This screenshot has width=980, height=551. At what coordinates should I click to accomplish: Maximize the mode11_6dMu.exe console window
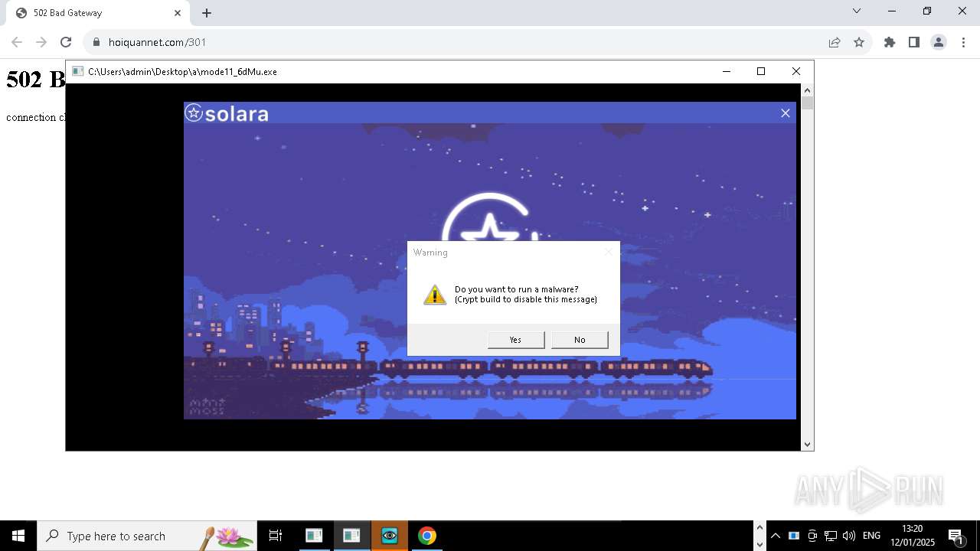(761, 71)
